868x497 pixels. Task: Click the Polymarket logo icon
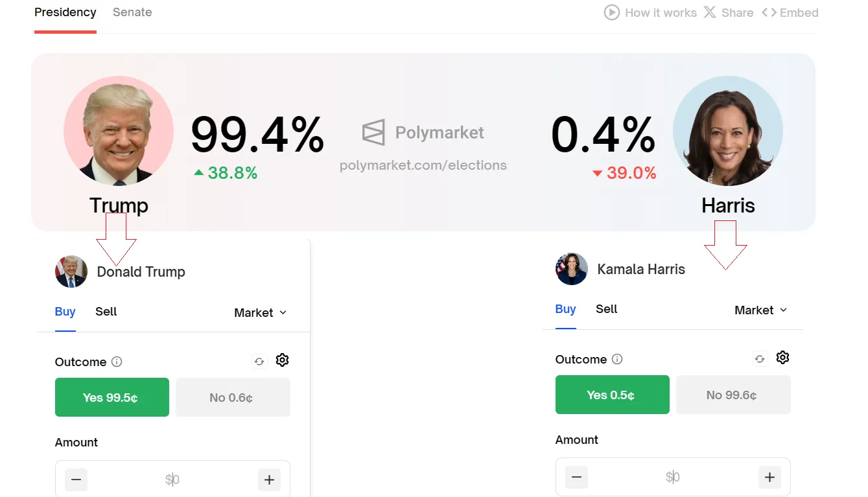point(373,132)
